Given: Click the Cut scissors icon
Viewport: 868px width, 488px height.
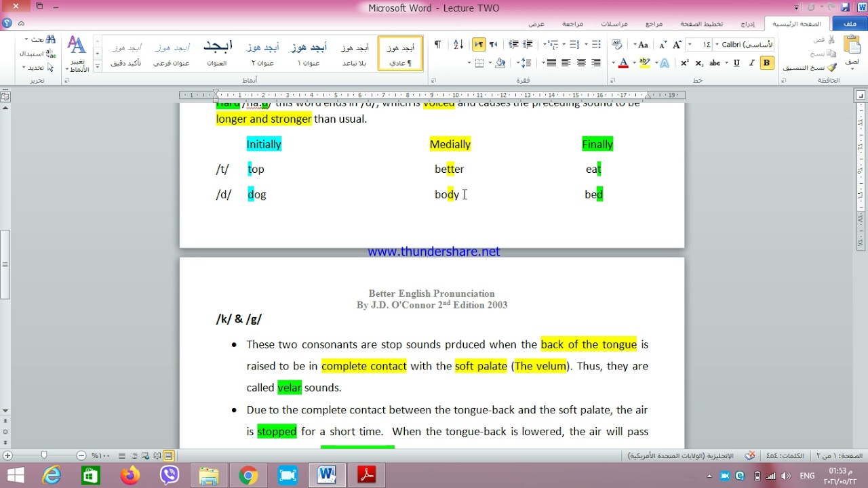Looking at the screenshot, I should point(831,40).
